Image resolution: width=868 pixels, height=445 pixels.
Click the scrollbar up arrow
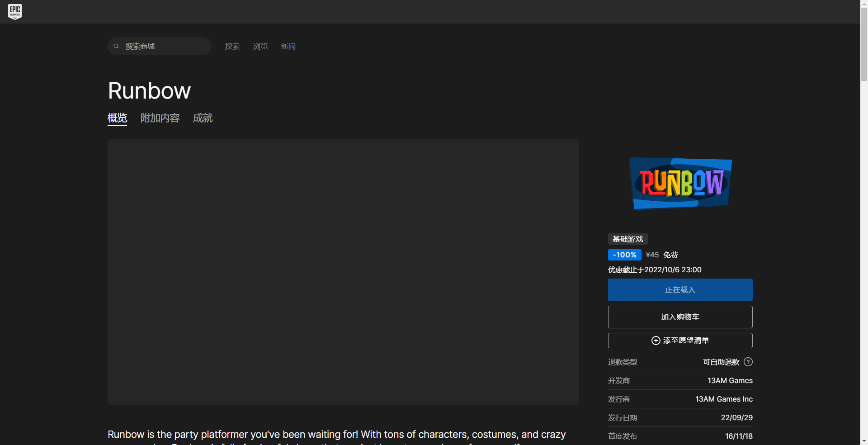864,3
